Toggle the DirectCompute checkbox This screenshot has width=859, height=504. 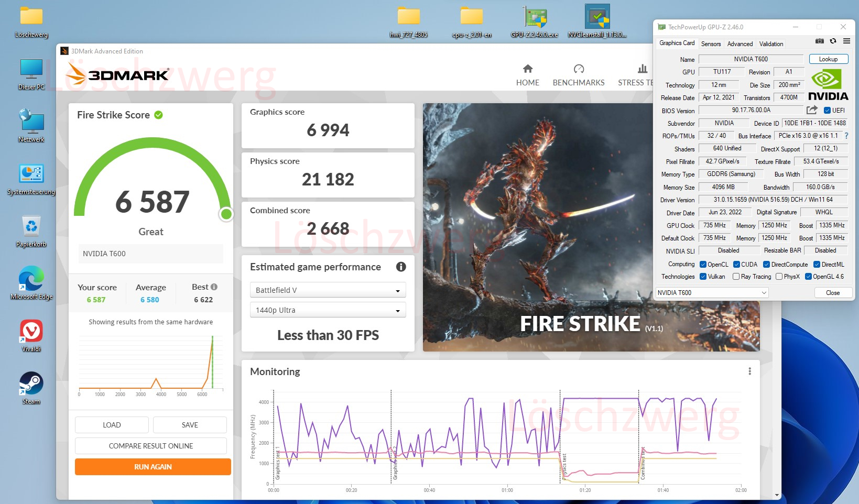766,265
